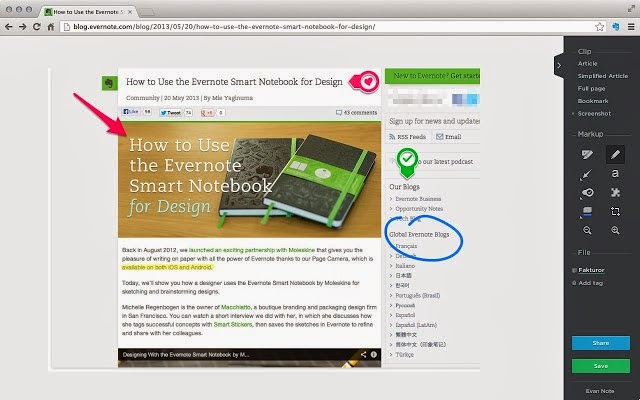
Task: Follow the Macchiatto link
Action: tap(236, 307)
